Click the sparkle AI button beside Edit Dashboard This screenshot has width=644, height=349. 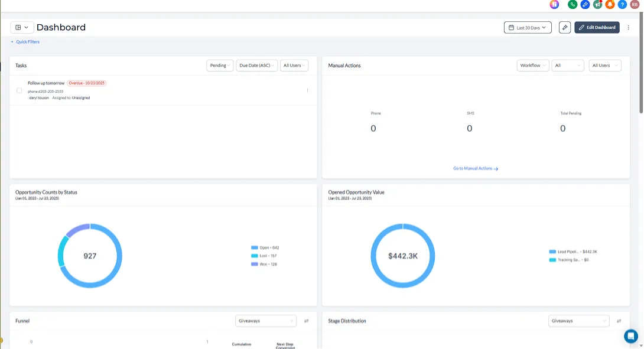565,28
